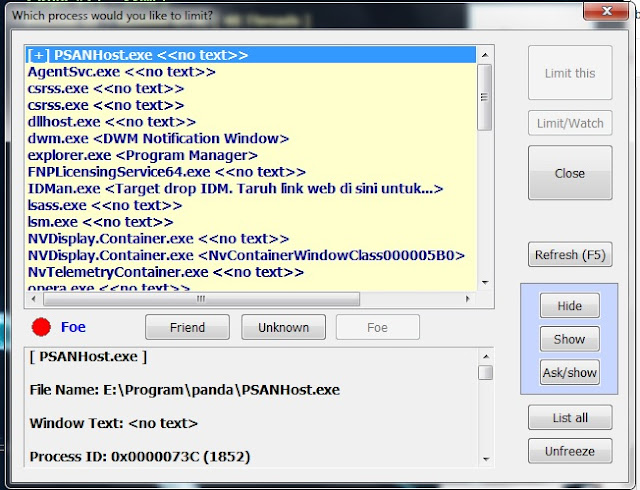Click the Show button
Image resolution: width=640 pixels, height=490 pixels.
click(570, 339)
